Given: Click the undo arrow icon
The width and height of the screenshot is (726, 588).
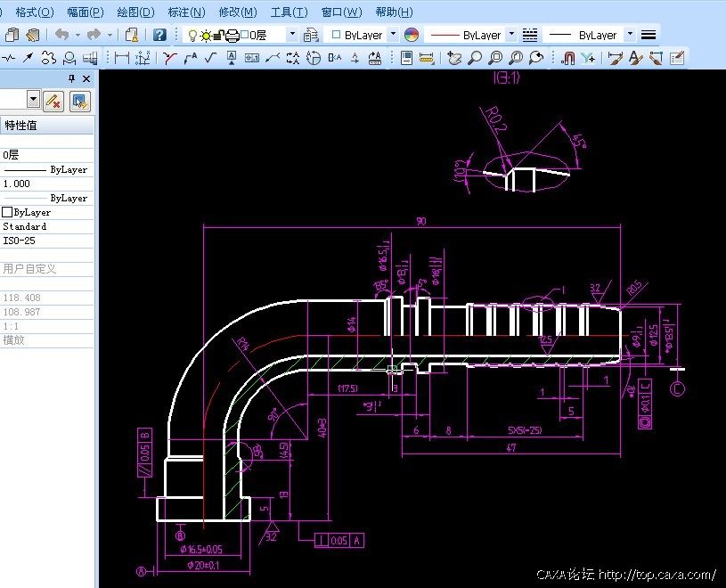Looking at the screenshot, I should 61,35.
